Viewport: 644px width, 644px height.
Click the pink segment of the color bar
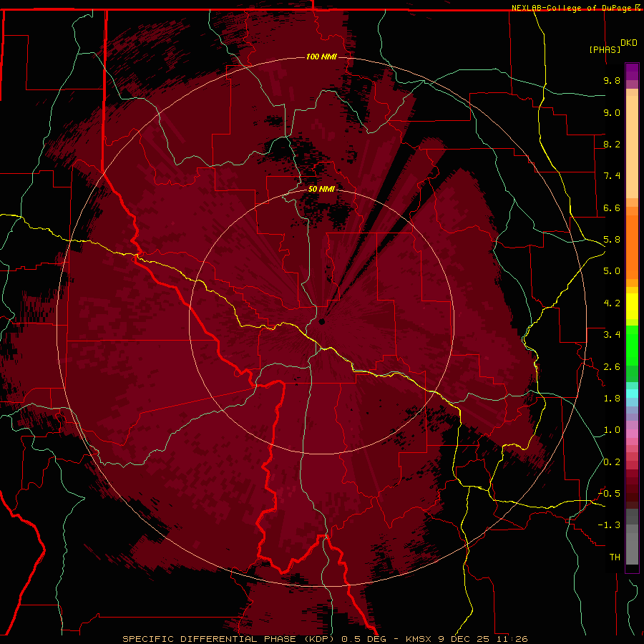[x=632, y=434]
